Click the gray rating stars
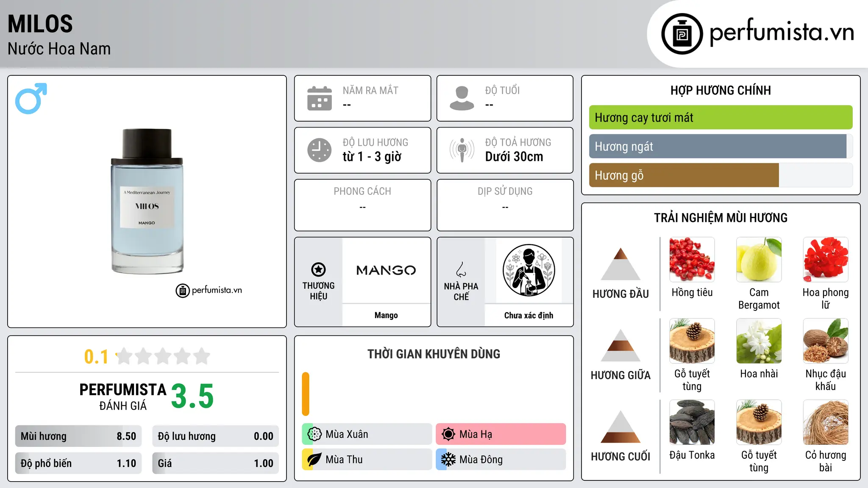Image resolution: width=868 pixels, height=488 pixels. 163,356
